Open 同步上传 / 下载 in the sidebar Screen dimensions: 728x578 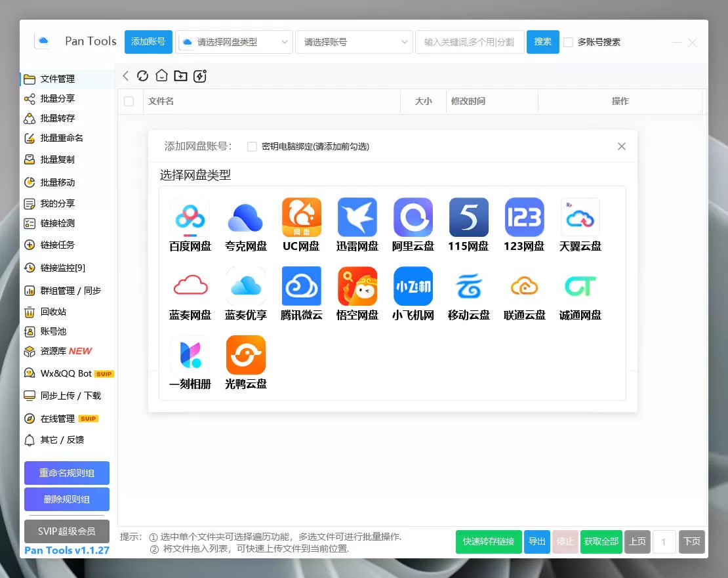click(x=68, y=396)
